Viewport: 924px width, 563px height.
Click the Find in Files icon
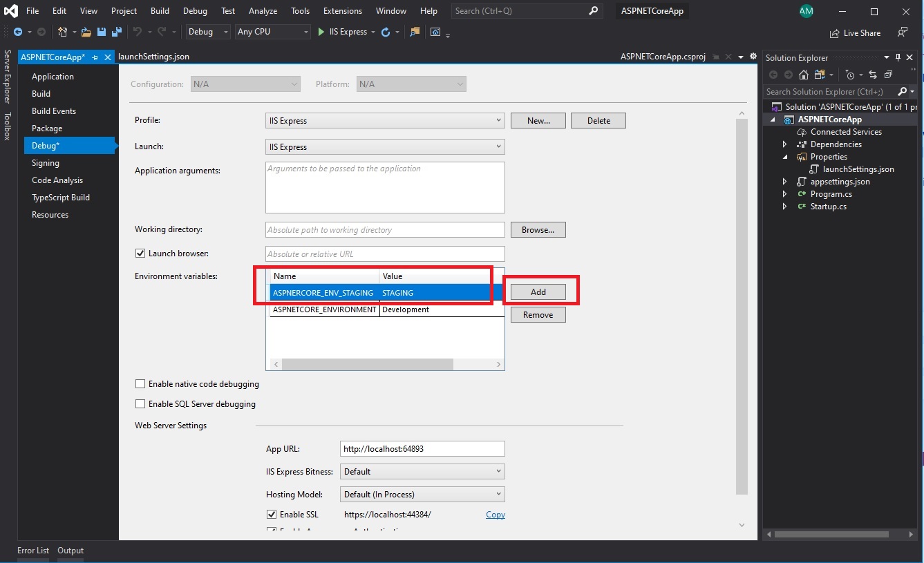pos(415,32)
